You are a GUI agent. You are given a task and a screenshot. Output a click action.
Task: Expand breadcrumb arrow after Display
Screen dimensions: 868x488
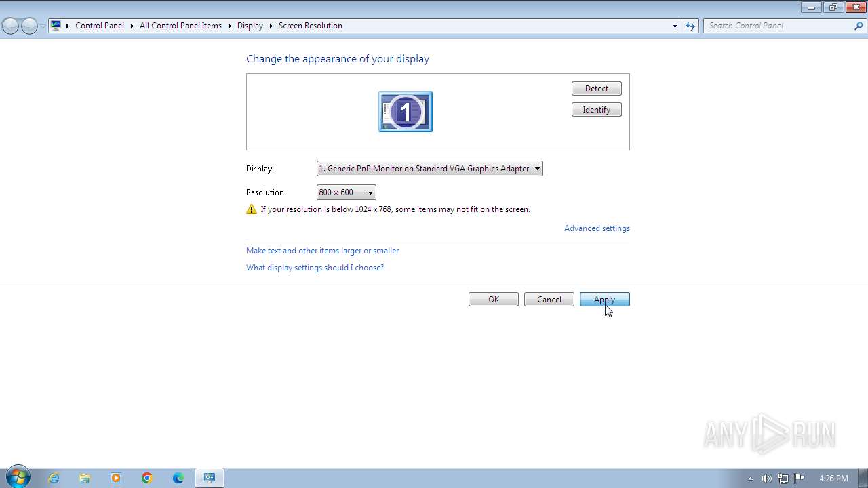271,26
